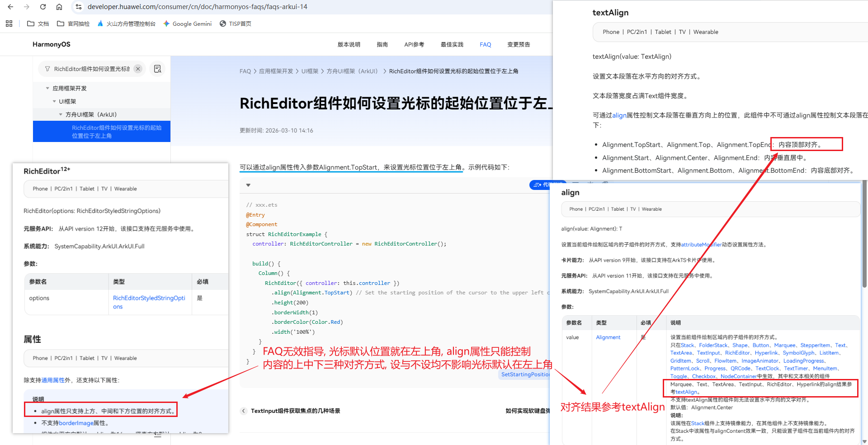Viewport: 868px width, 445px height.
Task: Click the code line .height(200)
Action: click(x=290, y=303)
